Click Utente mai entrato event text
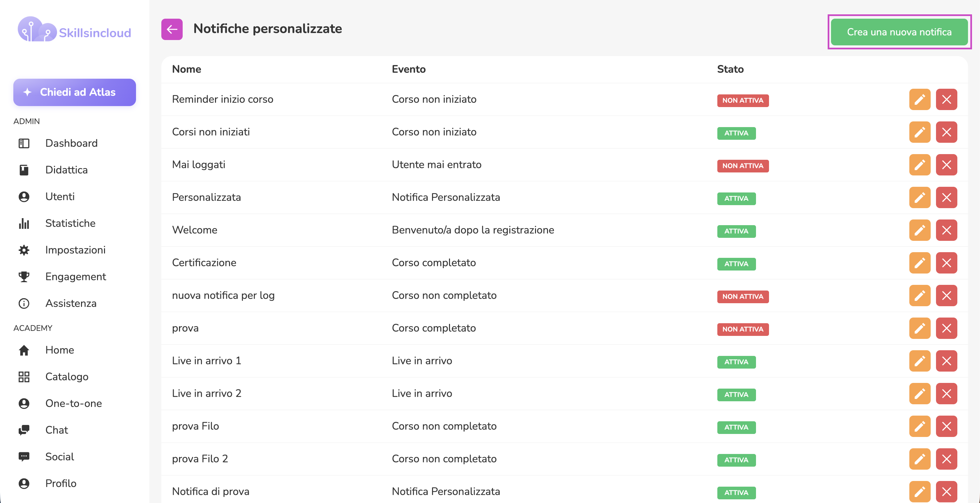Viewport: 980px width, 503px height. (436, 164)
